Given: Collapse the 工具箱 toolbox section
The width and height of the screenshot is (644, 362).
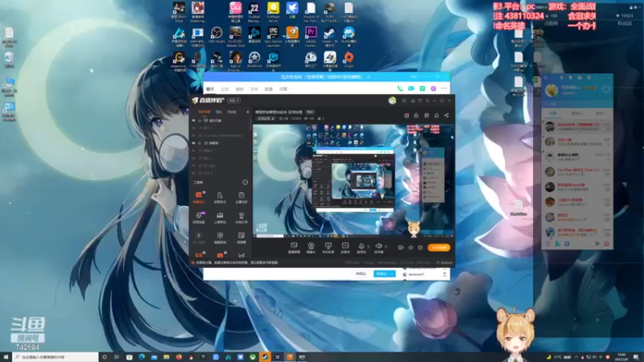Looking at the screenshot, I should pos(245,183).
